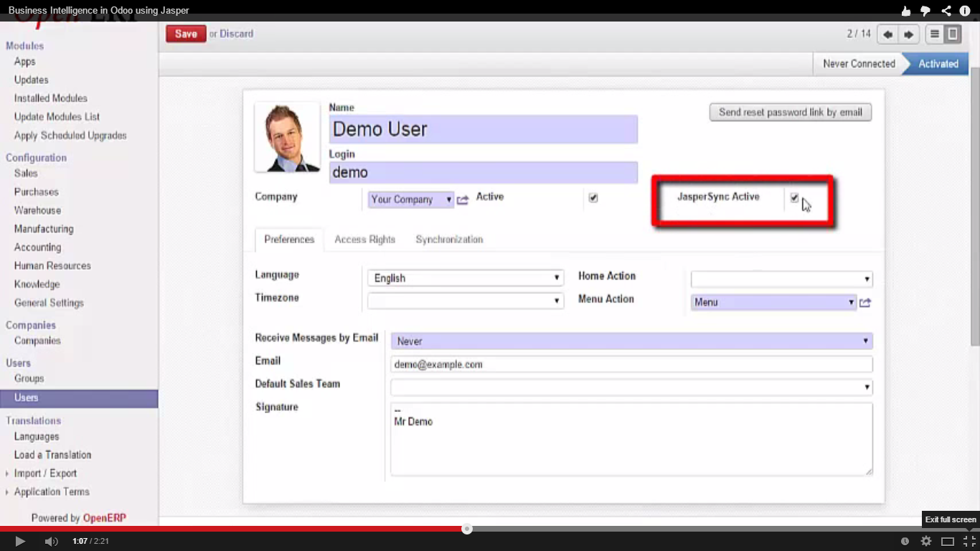Image resolution: width=980 pixels, height=551 pixels.
Task: Click the Email input field
Action: (x=631, y=364)
